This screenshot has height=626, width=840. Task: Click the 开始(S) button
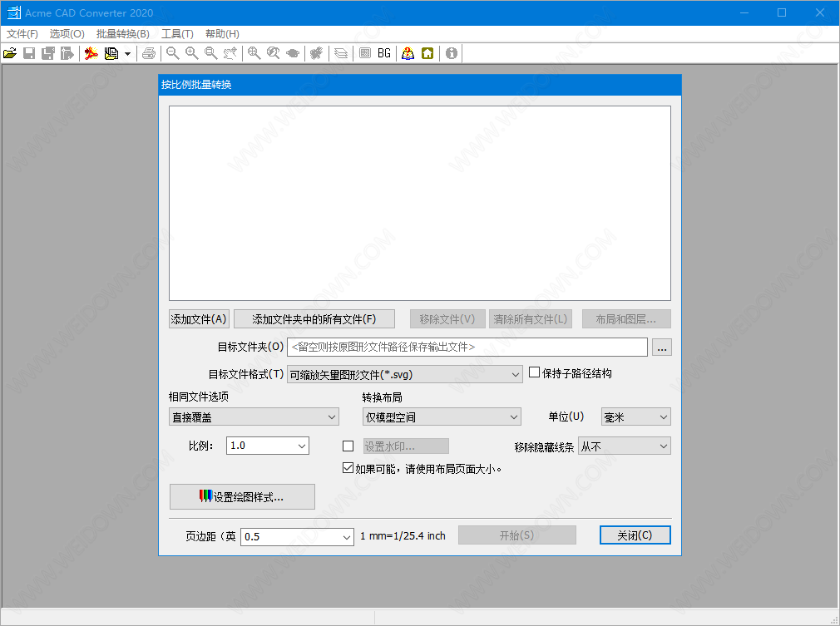517,535
